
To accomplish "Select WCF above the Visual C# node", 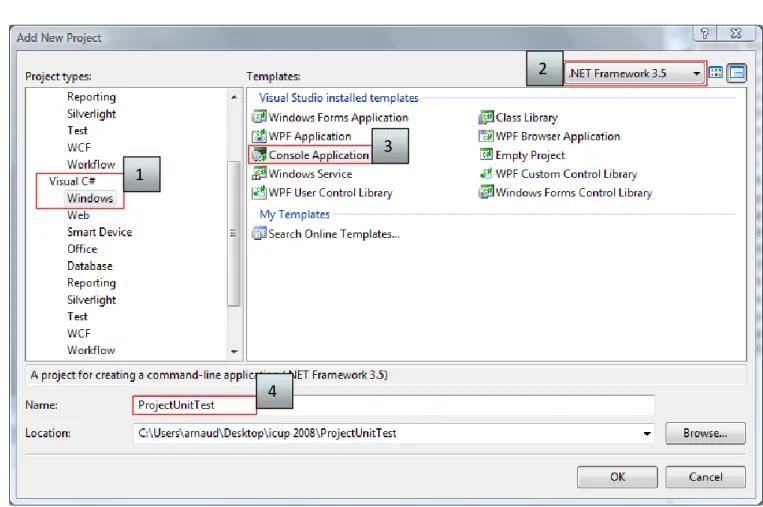I will (79, 147).
